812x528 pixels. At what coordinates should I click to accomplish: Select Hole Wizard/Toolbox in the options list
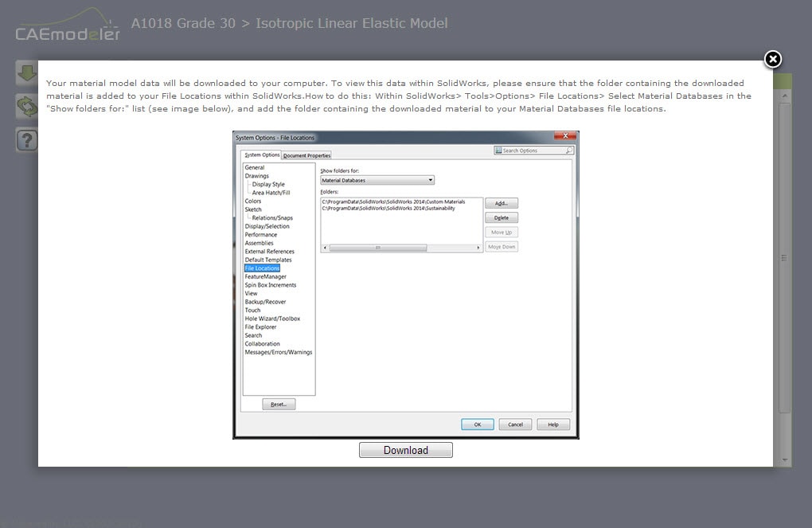pyautogui.click(x=272, y=318)
